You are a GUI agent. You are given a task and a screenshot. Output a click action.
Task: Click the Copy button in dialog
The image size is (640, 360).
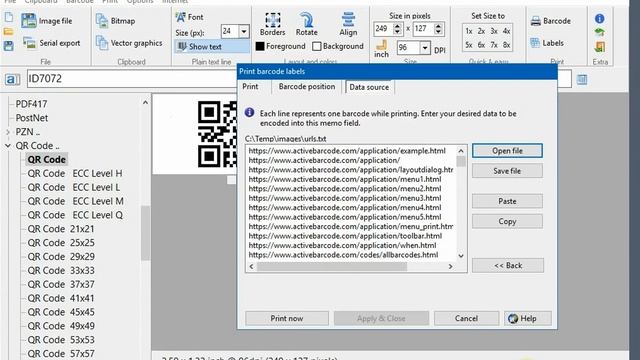(x=507, y=221)
